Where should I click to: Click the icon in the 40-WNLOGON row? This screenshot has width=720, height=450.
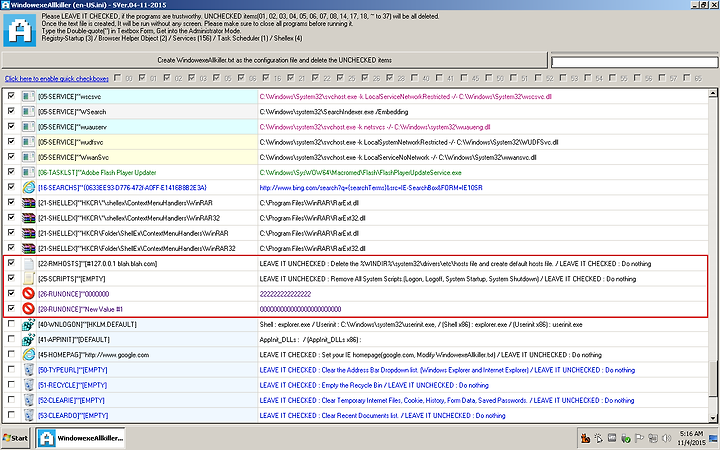[x=28, y=324]
